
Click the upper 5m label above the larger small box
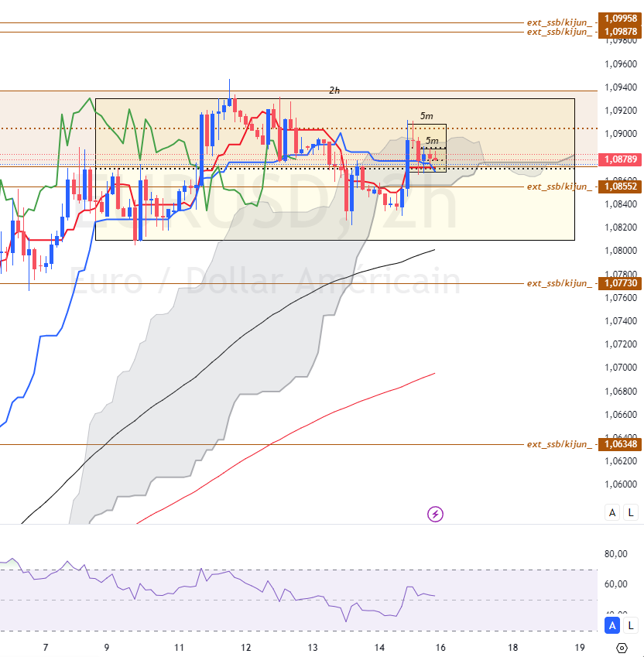pyautogui.click(x=426, y=115)
